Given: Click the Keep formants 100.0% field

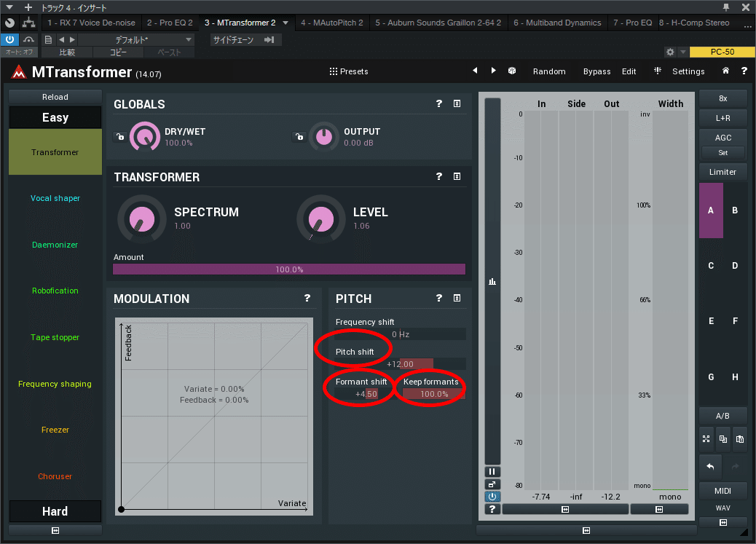Looking at the screenshot, I should point(434,394).
